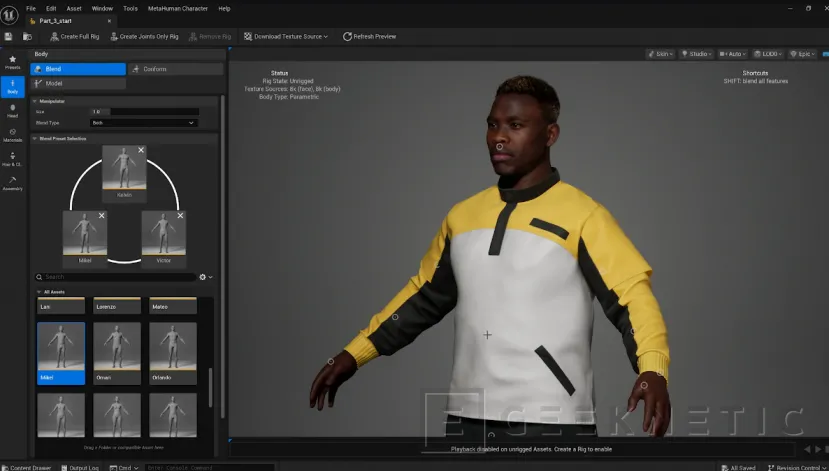This screenshot has width=829, height=471.
Task: Open Download Texture Source dropdown
Action: [x=286, y=36]
